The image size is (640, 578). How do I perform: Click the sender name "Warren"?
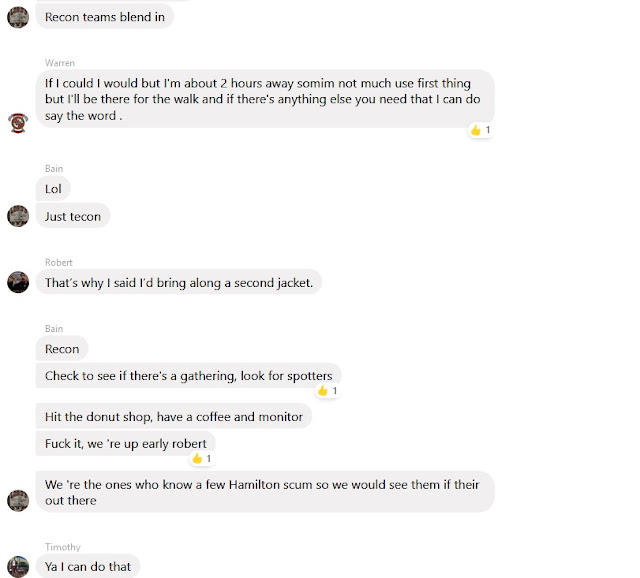[59, 62]
